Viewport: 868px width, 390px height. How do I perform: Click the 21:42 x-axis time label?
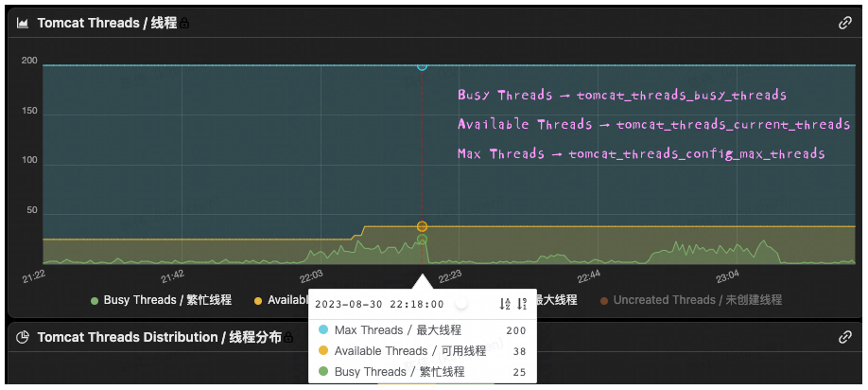tap(173, 275)
